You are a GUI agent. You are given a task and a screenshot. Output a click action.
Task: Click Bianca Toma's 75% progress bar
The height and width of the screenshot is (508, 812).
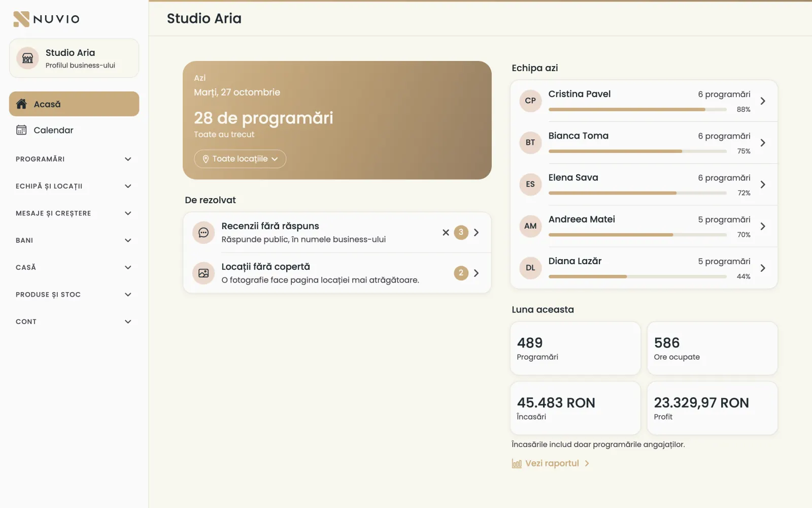coord(637,151)
